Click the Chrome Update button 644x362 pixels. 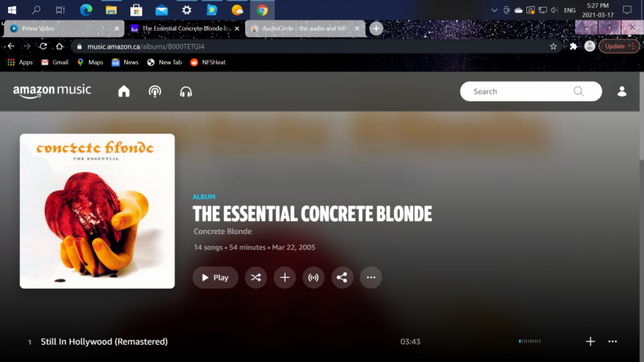pos(619,47)
